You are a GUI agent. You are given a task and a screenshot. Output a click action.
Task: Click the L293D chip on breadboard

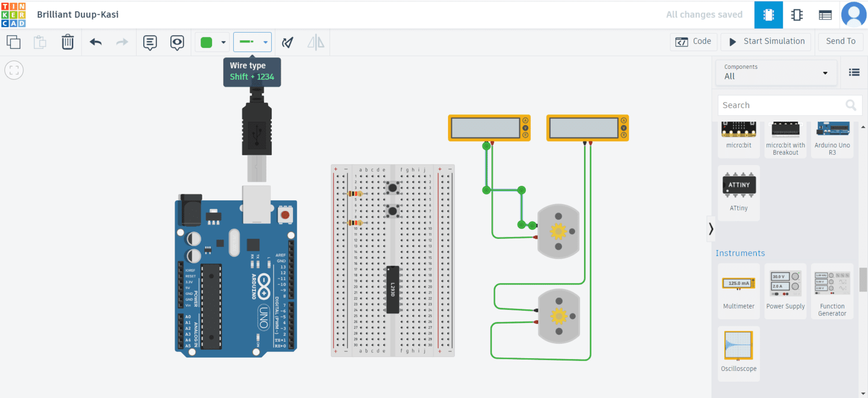tap(393, 289)
